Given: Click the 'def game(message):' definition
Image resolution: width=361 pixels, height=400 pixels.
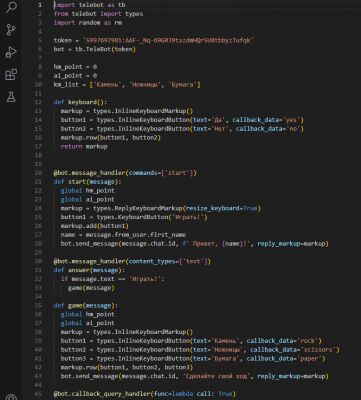Looking at the screenshot, I should coord(86,306).
